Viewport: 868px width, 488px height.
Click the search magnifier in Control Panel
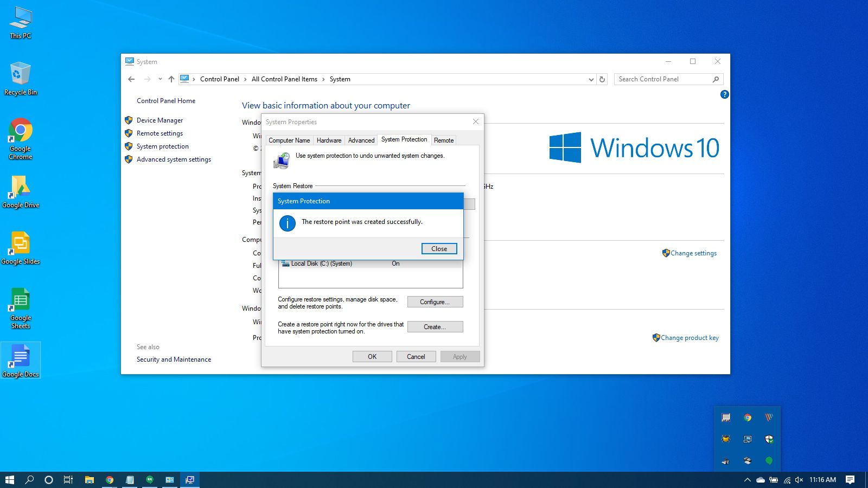tap(716, 79)
